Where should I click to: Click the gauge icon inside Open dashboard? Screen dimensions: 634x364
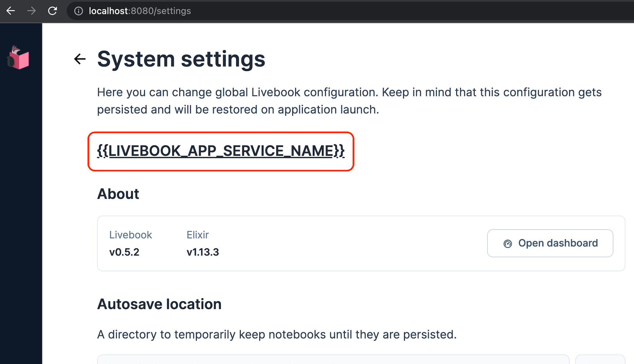tap(507, 243)
